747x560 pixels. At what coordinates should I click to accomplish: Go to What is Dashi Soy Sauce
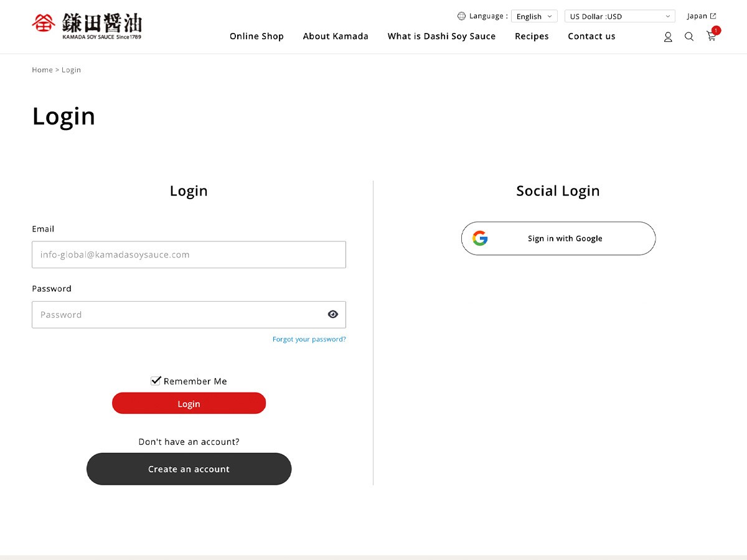[x=441, y=36]
